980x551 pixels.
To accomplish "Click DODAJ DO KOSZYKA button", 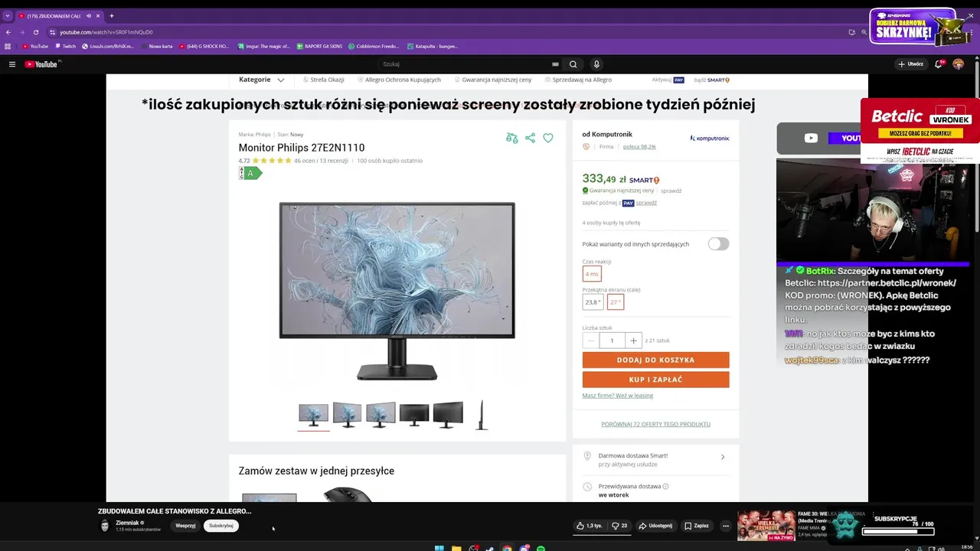I will (655, 360).
